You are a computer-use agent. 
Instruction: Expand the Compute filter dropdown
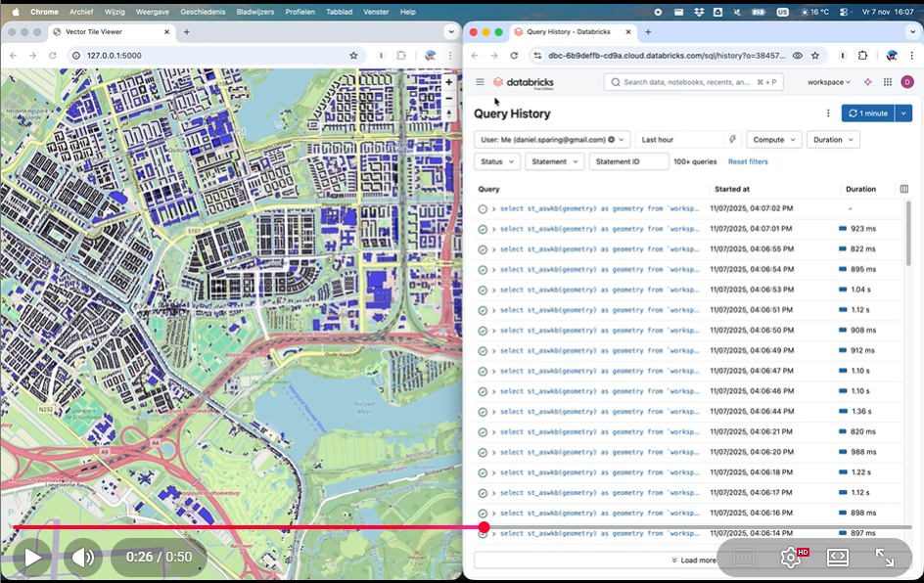773,140
